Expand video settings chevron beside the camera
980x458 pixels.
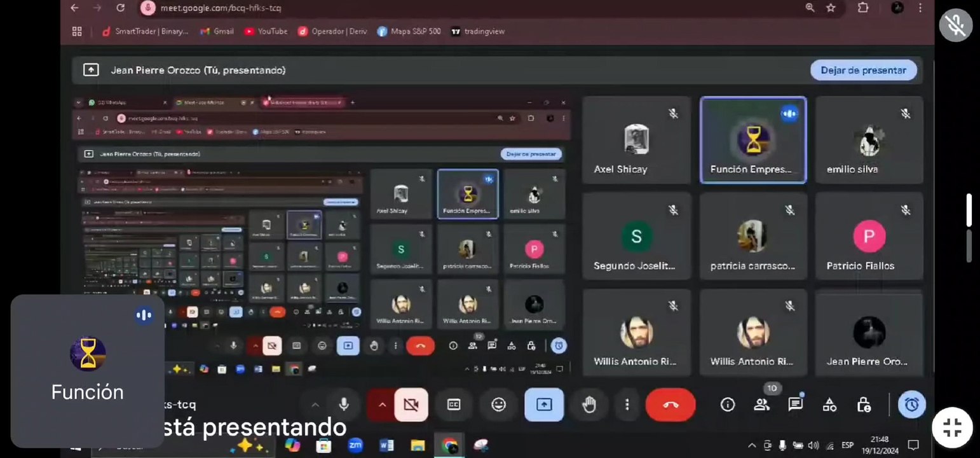click(383, 405)
